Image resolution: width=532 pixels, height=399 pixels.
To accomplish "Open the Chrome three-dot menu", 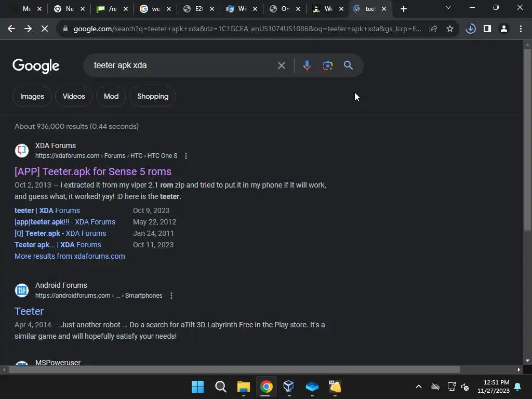I will coord(521,29).
